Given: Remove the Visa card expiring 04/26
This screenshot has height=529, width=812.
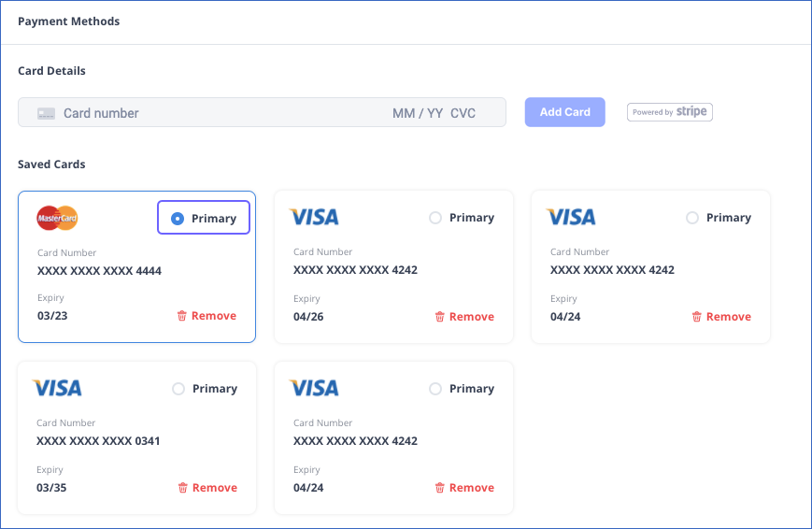Looking at the screenshot, I should [464, 317].
